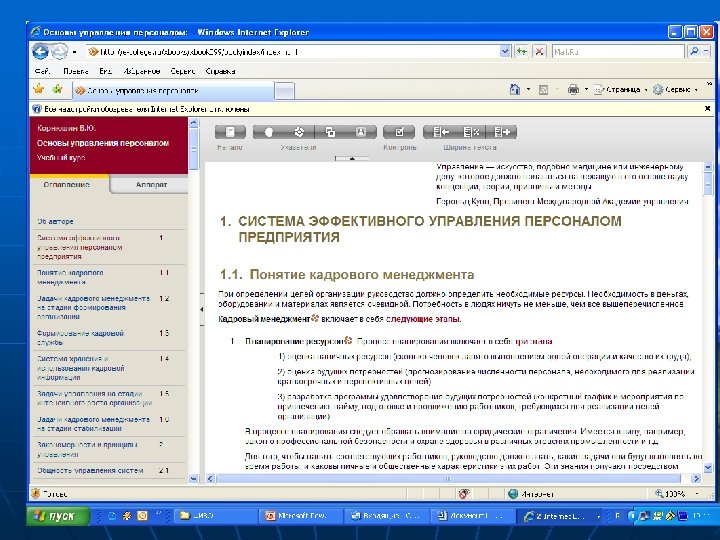The width and height of the screenshot is (720, 540).
Task: Click the overlapping windows icon in Указатели
Action: [330, 132]
